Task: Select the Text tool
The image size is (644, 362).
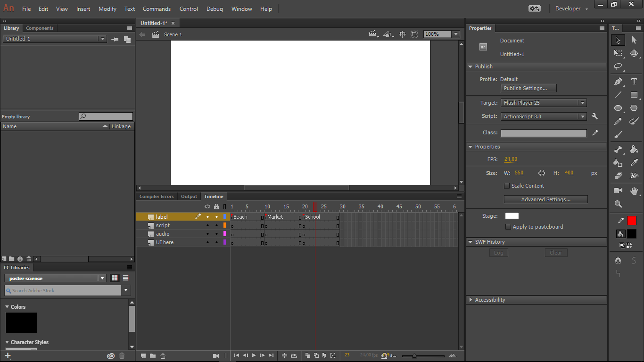Action: pyautogui.click(x=634, y=82)
